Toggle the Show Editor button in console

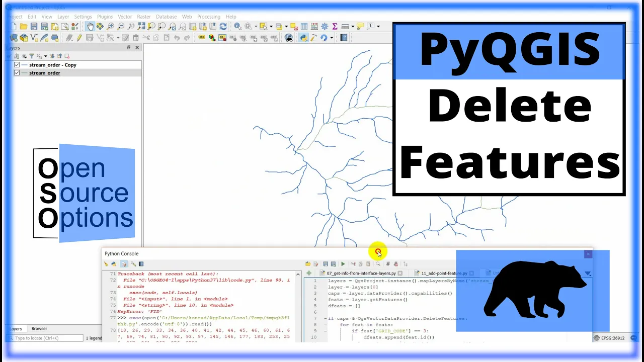point(124,264)
